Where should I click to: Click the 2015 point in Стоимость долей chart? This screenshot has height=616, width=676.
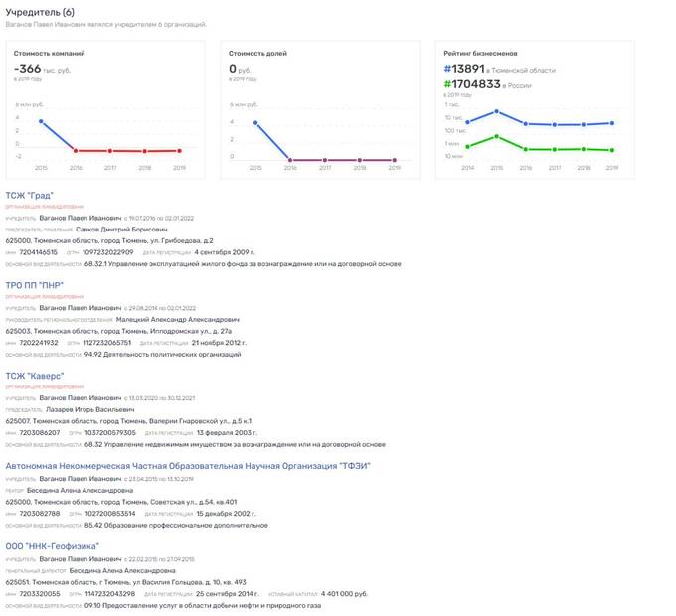point(255,123)
